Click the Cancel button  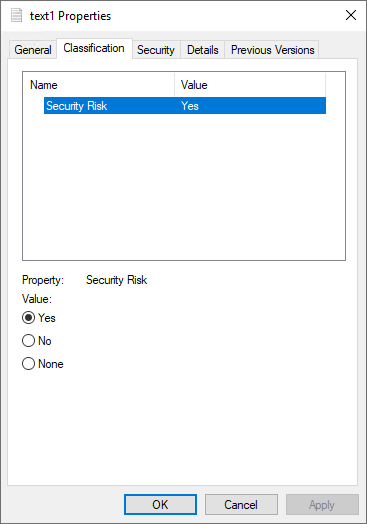click(241, 504)
